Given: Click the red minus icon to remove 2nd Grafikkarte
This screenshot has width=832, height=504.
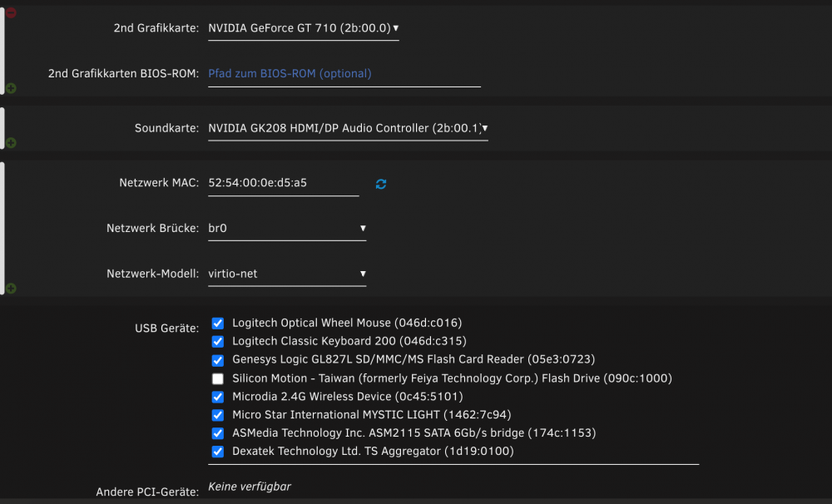Looking at the screenshot, I should [11, 12].
